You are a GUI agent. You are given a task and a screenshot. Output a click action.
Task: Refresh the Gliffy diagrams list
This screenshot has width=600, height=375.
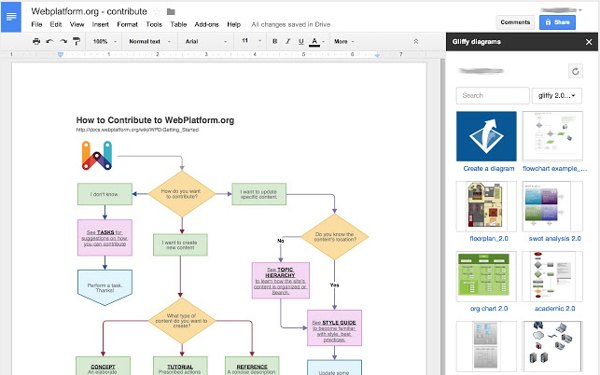pos(575,71)
